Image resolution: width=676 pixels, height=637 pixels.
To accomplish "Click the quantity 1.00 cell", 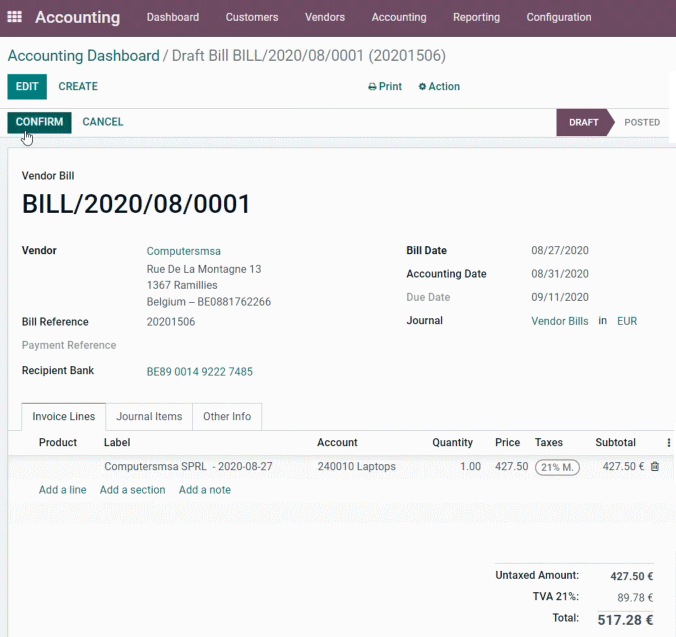I will coord(470,466).
